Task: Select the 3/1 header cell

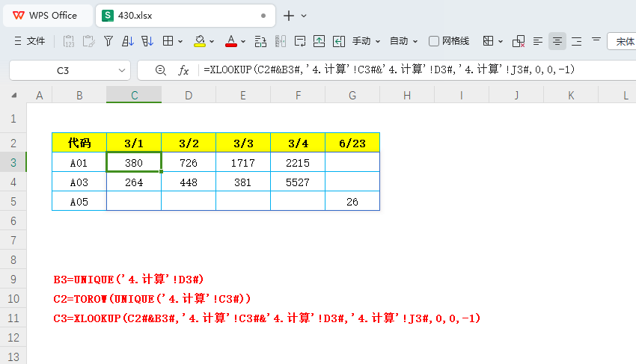Action: [134, 143]
